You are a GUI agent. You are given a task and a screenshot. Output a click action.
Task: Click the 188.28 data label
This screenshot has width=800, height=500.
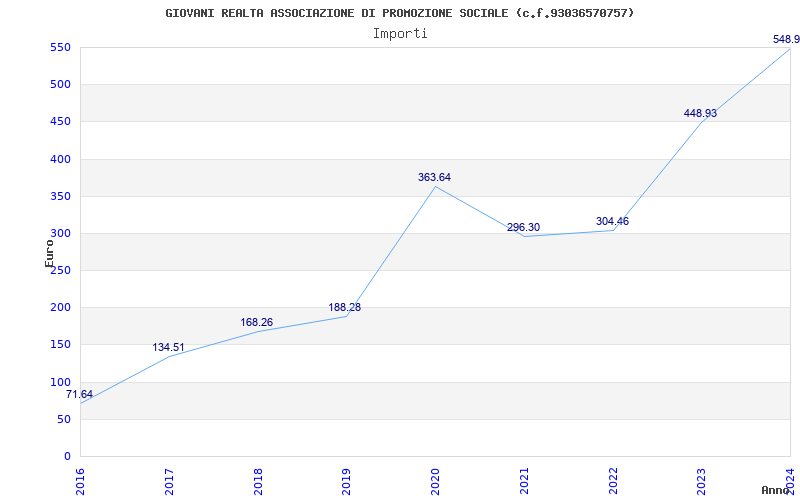345,308
